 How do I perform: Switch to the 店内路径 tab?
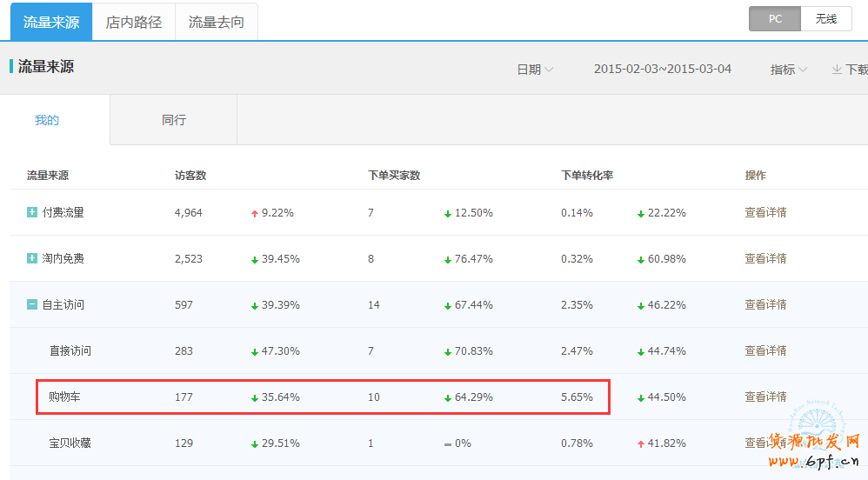pos(134,22)
